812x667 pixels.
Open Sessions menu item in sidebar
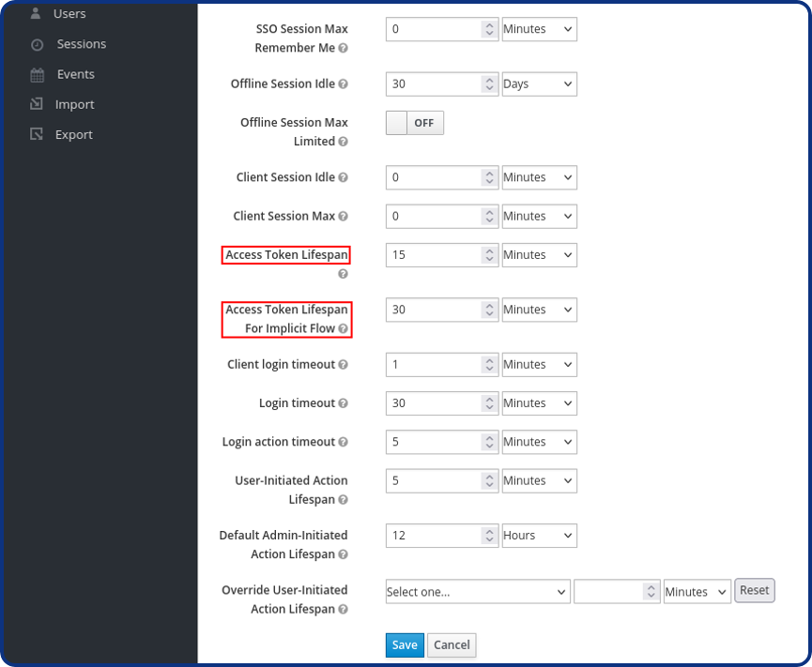pos(81,44)
